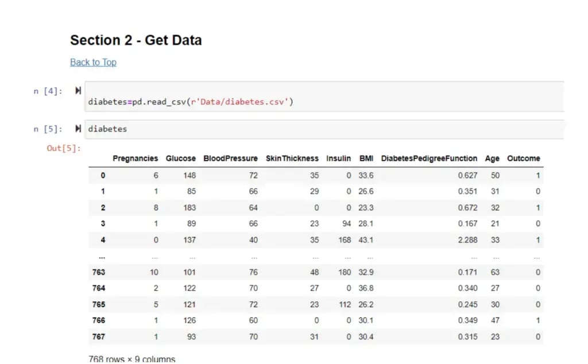Screen dimensions: 588x364
Task: Select row index 763 in the table
Action: click(x=98, y=272)
